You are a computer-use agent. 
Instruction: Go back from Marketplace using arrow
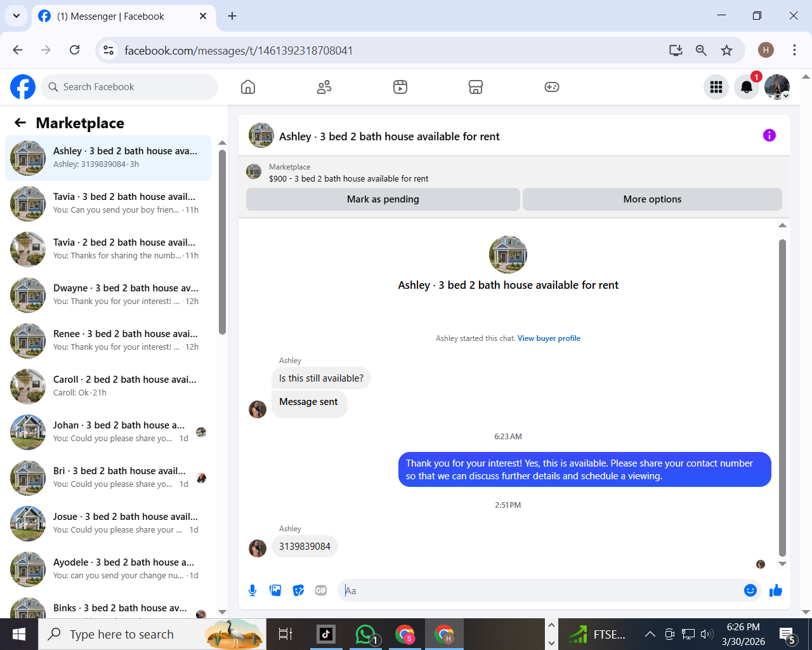click(20, 123)
